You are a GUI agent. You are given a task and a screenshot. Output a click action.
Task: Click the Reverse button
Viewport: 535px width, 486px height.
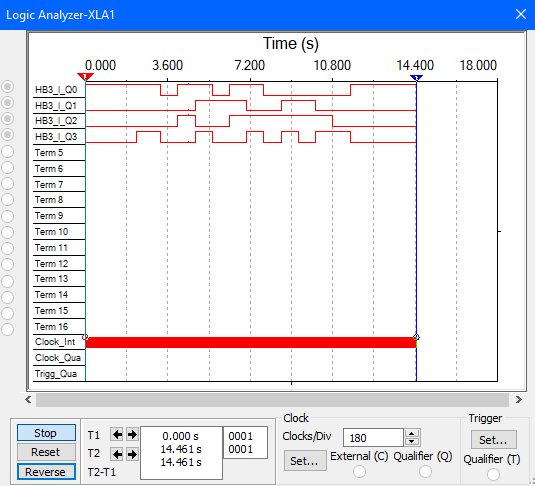pyautogui.click(x=46, y=472)
